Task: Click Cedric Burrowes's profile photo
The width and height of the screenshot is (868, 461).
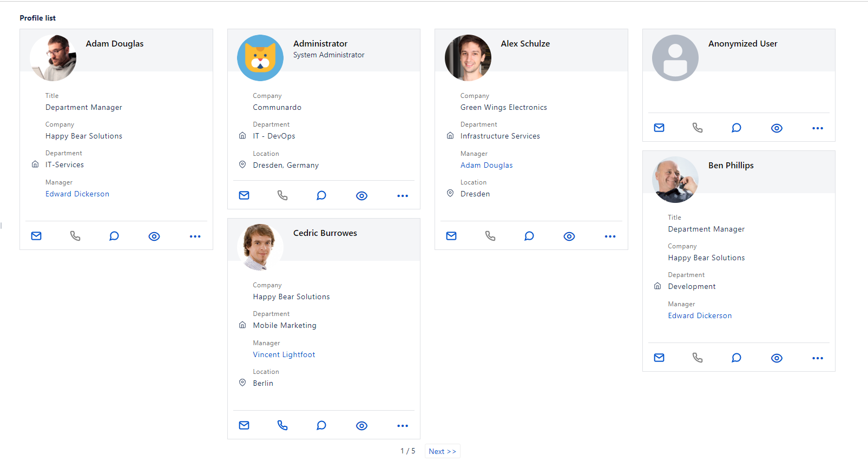Action: point(260,247)
